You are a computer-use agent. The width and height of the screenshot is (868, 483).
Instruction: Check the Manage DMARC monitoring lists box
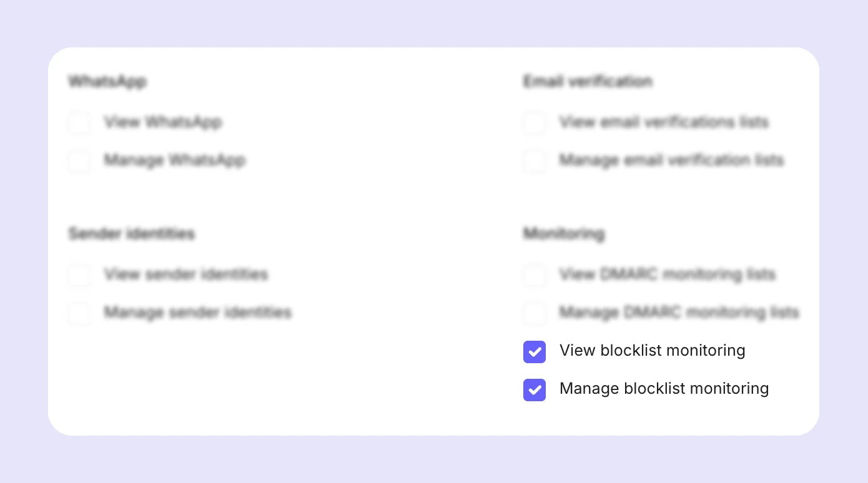point(535,313)
